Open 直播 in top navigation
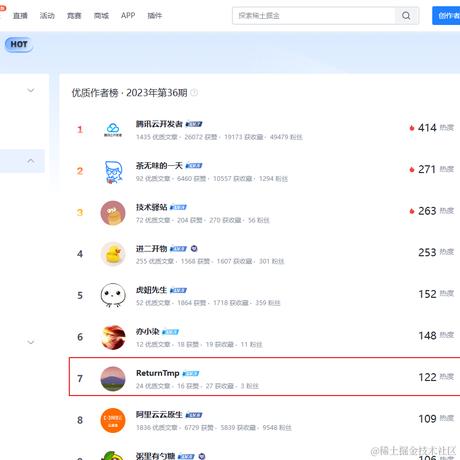Screen dimensions: 460x460 click(20, 16)
